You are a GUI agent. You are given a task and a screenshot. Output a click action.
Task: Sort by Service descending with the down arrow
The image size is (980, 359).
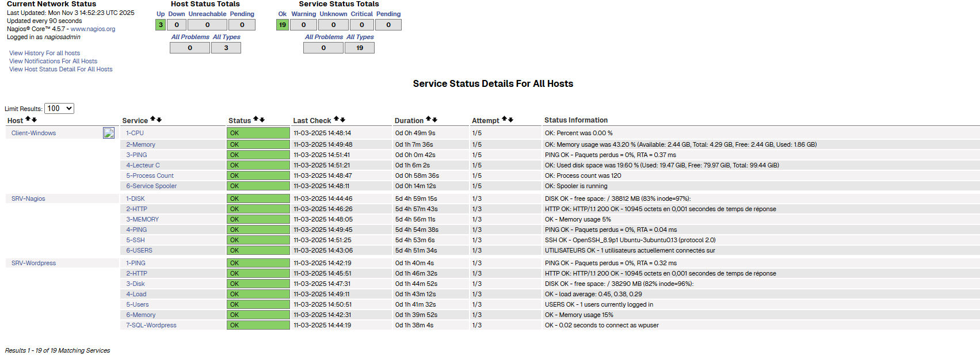(159, 120)
